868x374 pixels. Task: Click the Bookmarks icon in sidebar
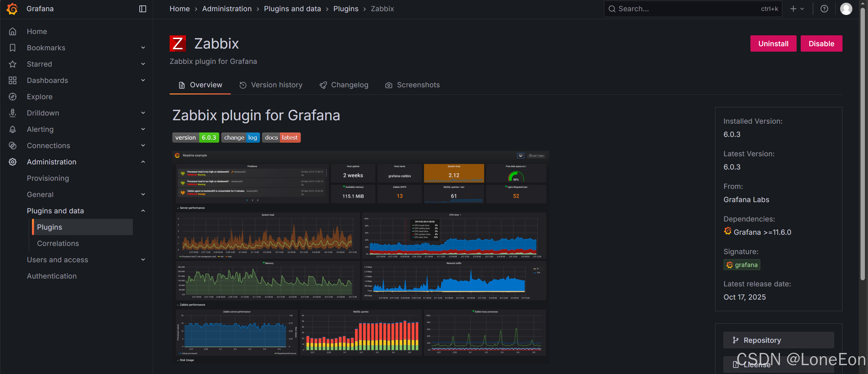pos(13,48)
